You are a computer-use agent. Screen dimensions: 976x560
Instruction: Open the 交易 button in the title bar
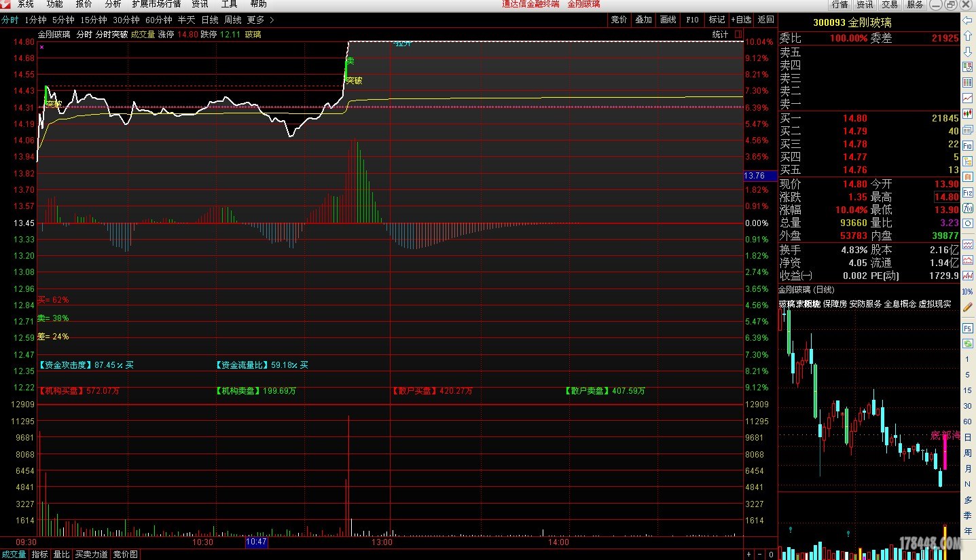pyautogui.click(x=890, y=4)
